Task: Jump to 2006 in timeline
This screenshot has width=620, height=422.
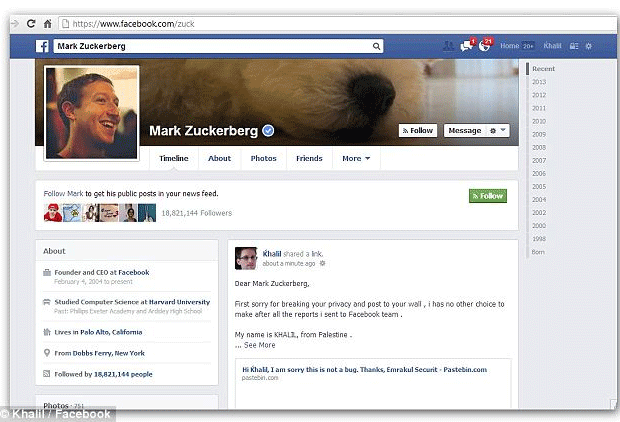Action: click(539, 173)
